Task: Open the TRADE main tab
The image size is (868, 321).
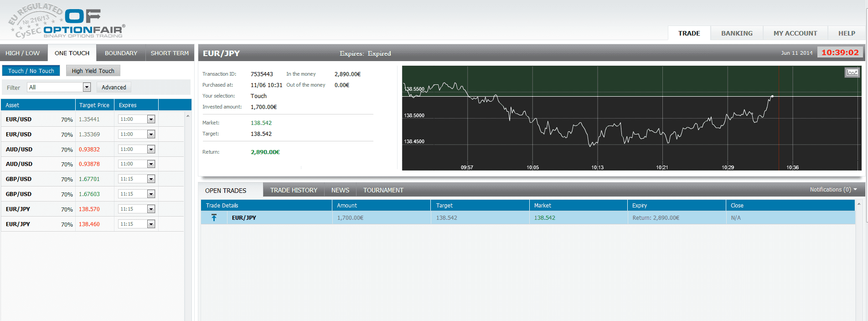Action: click(x=689, y=33)
